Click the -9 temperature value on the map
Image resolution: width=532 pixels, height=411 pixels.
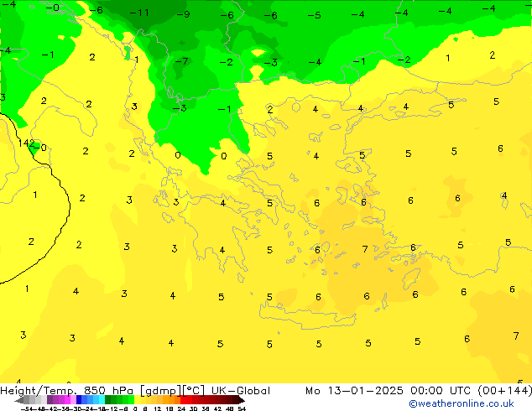point(183,14)
